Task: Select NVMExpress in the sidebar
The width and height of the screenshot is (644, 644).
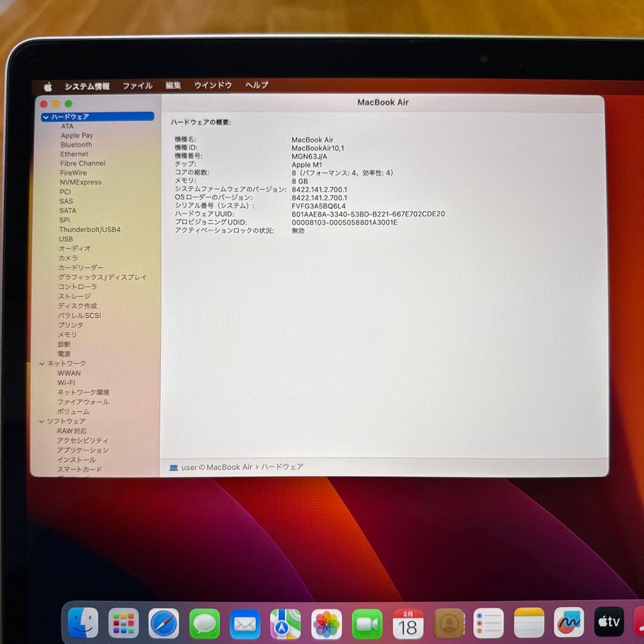Action: 80,182
